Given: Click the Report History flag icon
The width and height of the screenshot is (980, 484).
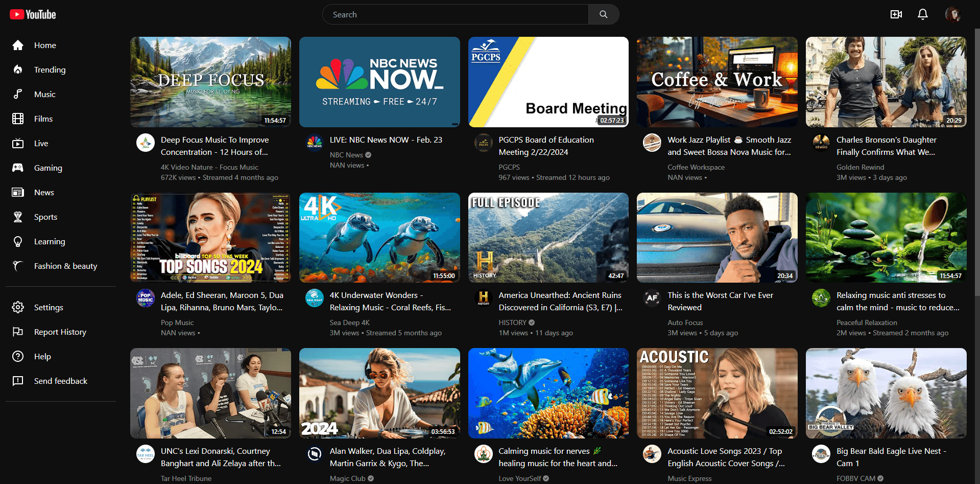Looking at the screenshot, I should click(18, 332).
